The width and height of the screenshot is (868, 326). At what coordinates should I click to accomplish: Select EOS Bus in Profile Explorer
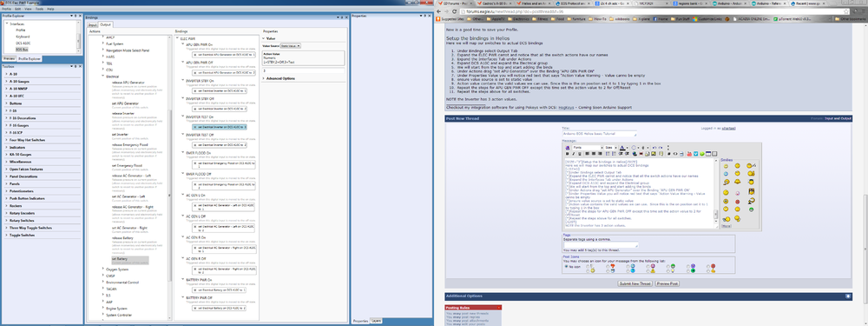tap(23, 50)
